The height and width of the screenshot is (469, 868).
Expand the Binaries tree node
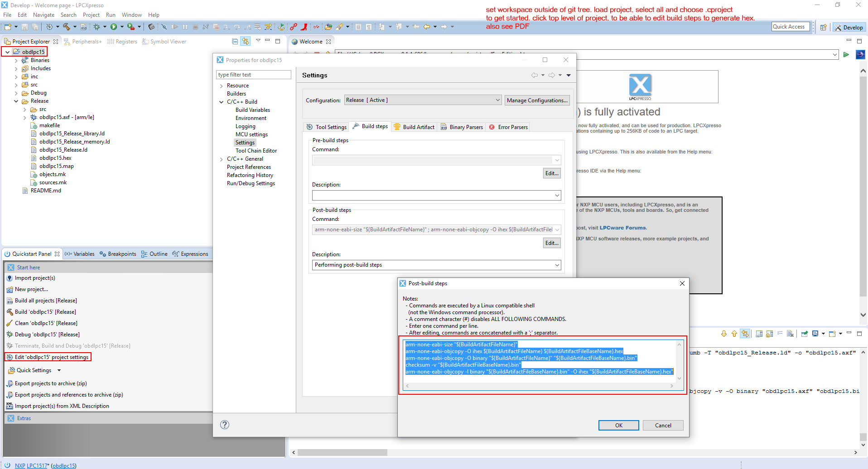click(x=16, y=60)
